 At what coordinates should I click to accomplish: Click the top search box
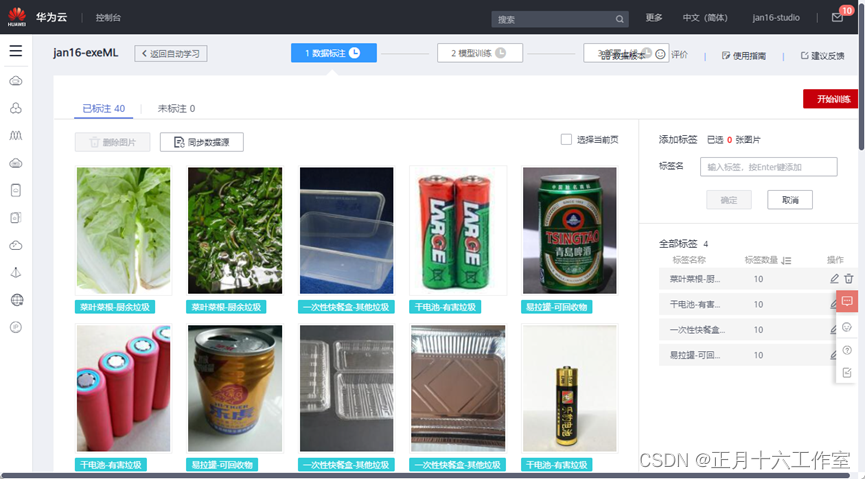tap(559, 19)
